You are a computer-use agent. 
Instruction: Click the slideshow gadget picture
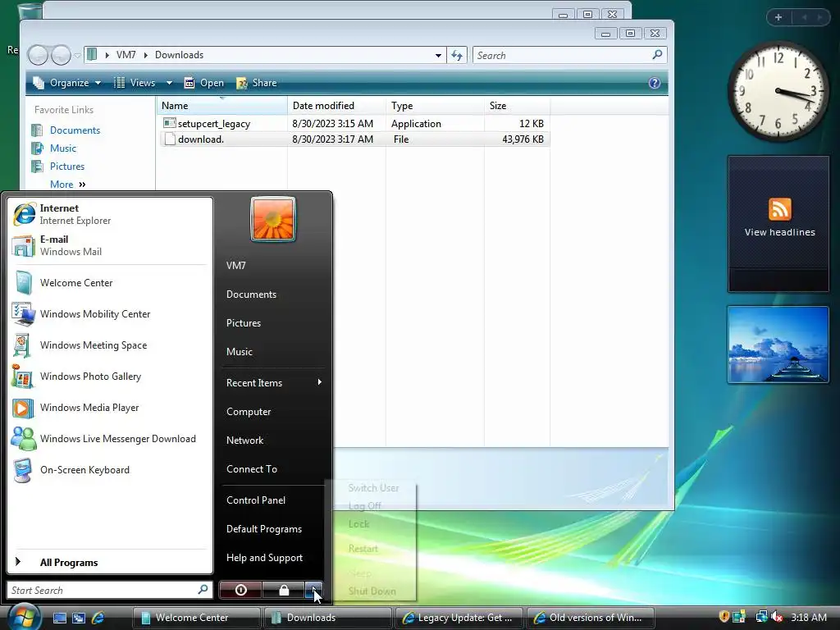pyautogui.click(x=778, y=345)
